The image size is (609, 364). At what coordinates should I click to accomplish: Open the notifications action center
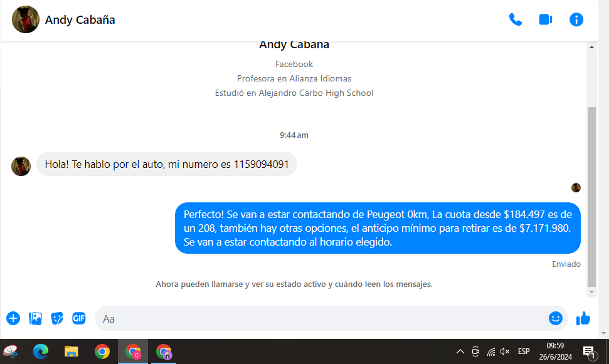click(590, 352)
